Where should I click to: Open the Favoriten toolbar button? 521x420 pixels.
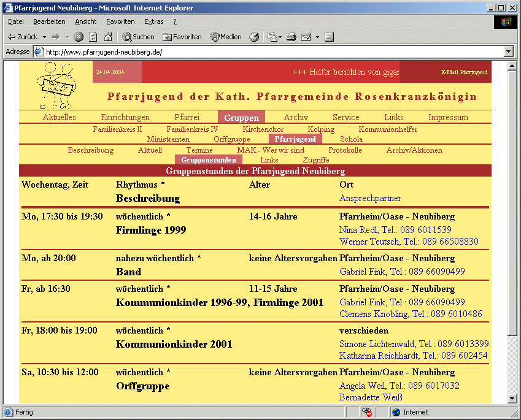[182, 37]
